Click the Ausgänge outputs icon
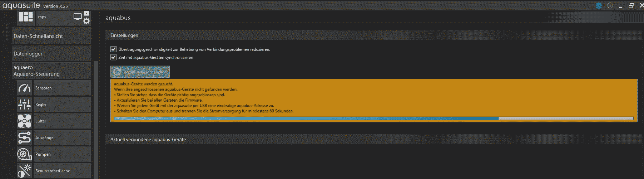The height and width of the screenshot is (179, 644). point(24,138)
